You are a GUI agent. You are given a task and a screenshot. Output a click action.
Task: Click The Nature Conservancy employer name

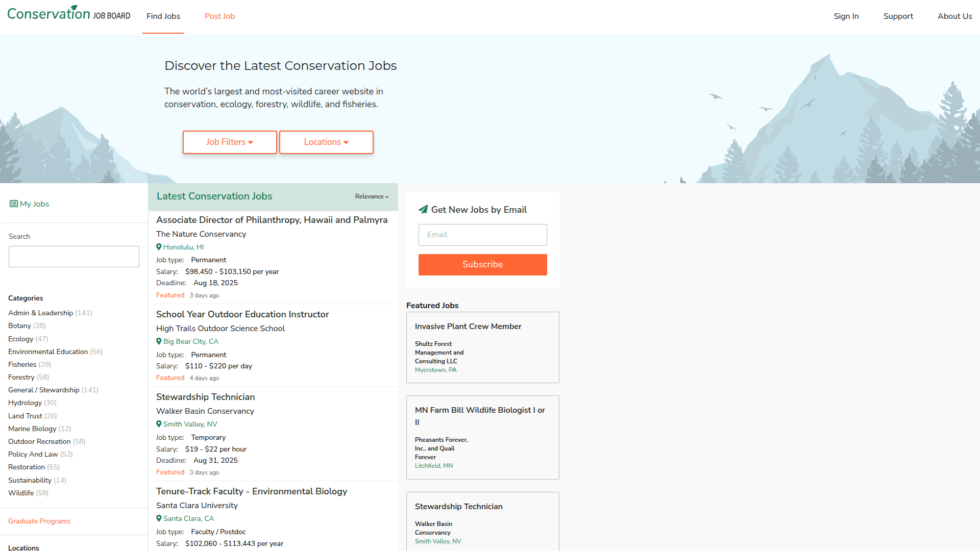201,234
